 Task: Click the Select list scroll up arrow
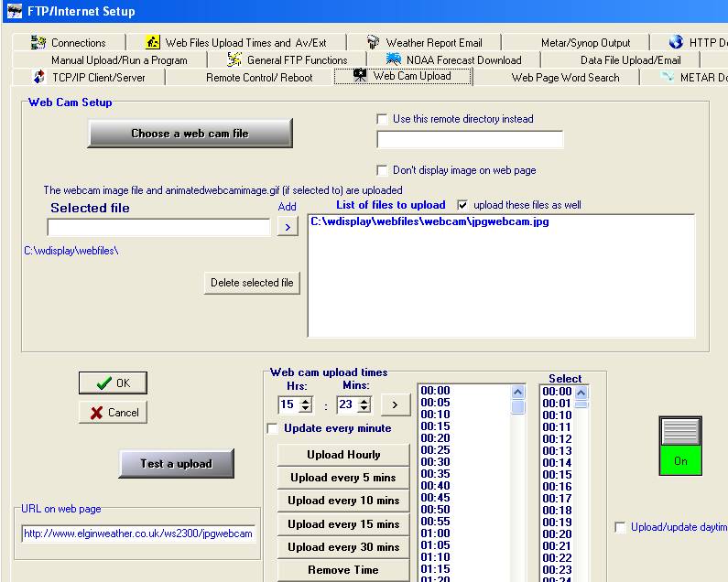tap(581, 393)
